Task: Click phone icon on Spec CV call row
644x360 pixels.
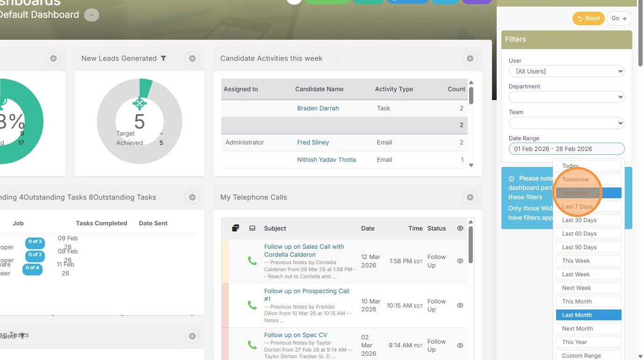Action: [x=252, y=346]
